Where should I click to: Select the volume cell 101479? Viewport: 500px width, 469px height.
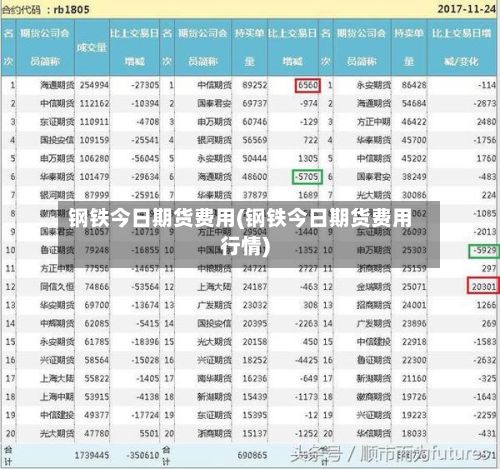[94, 177]
